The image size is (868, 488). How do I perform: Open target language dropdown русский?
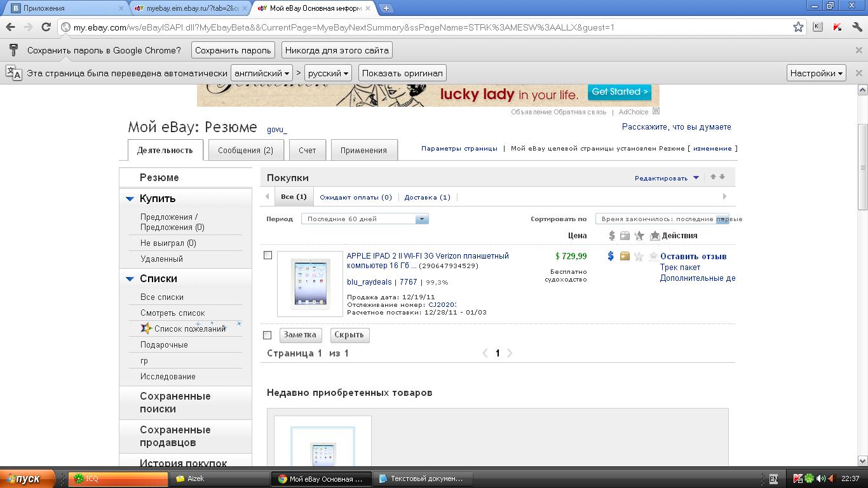[328, 73]
